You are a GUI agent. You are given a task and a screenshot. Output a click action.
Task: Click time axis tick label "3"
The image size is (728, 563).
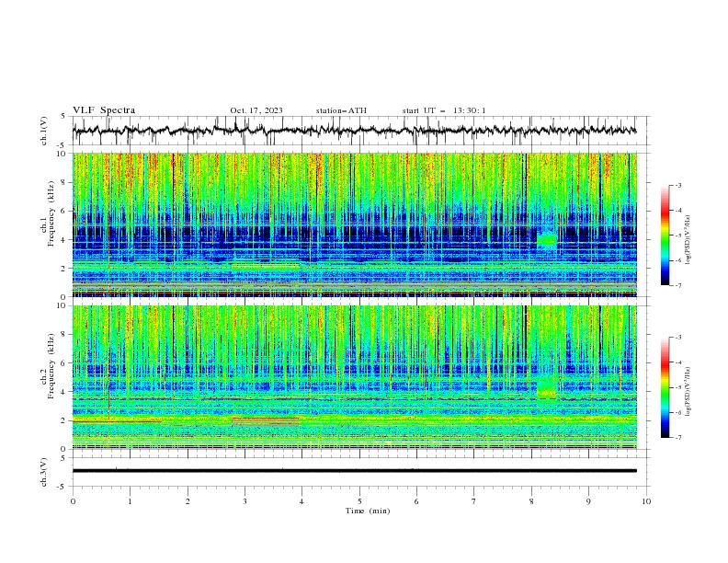[x=245, y=501]
